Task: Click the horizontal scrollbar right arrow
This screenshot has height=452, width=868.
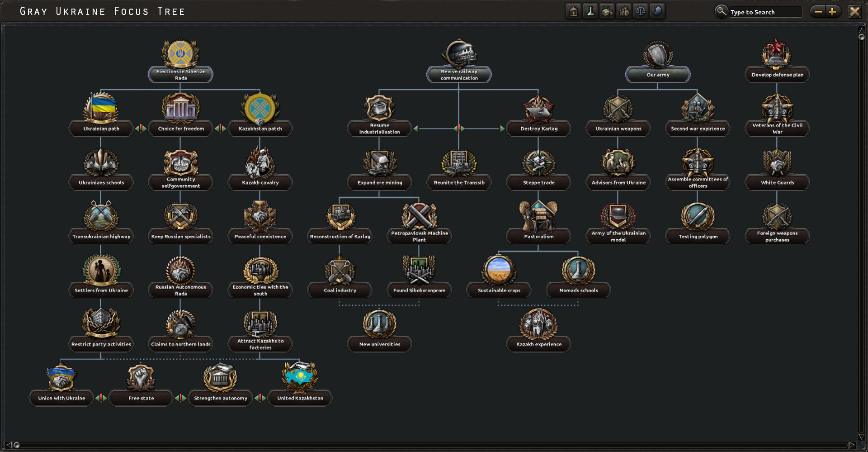Action: [853, 445]
